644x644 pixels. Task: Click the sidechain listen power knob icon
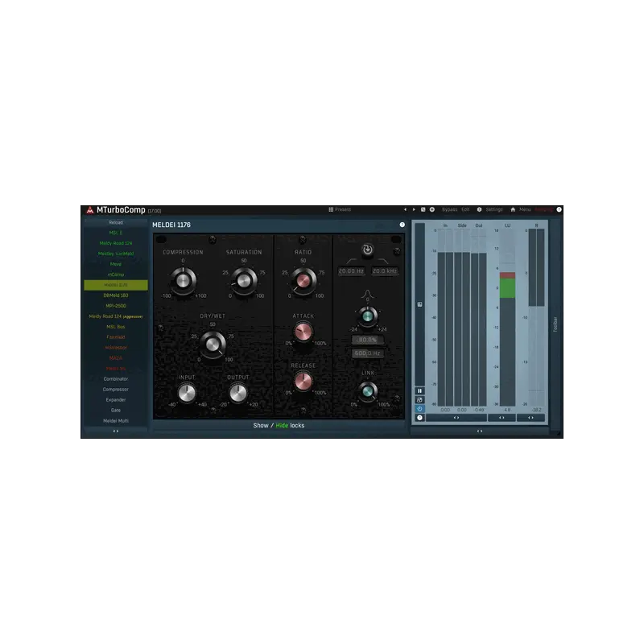368,250
